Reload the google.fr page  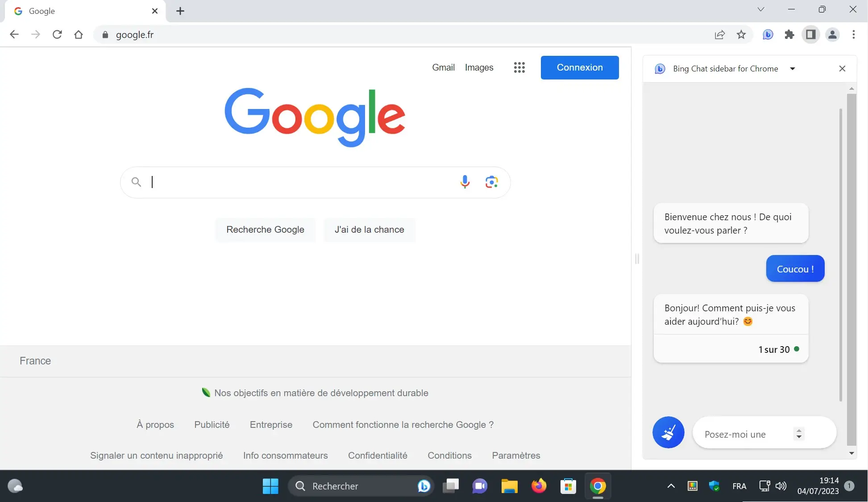click(57, 34)
